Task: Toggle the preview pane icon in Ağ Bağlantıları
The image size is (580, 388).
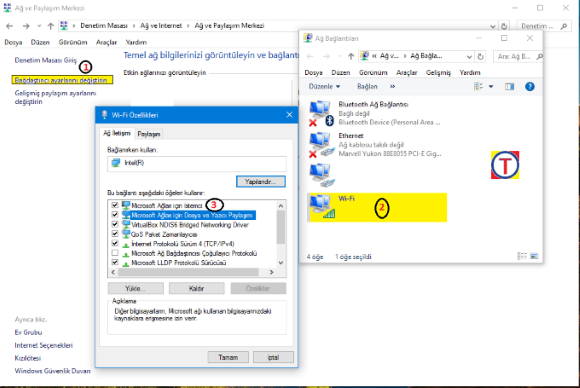Action: tap(509, 87)
